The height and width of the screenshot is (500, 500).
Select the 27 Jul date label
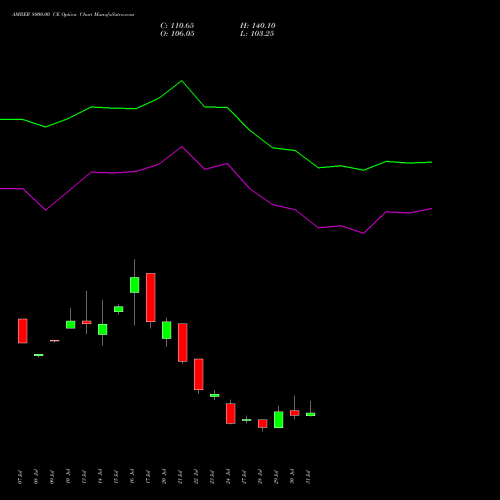[244, 477]
